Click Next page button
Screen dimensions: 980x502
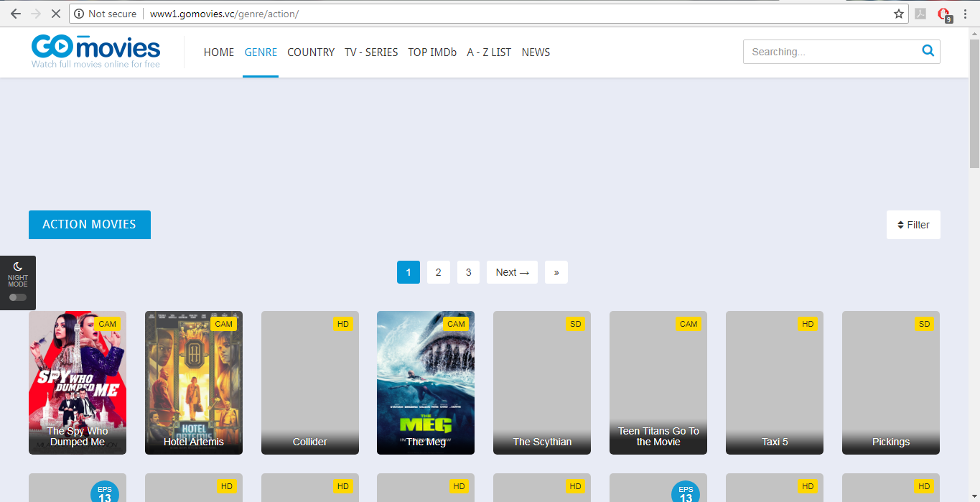click(x=513, y=272)
